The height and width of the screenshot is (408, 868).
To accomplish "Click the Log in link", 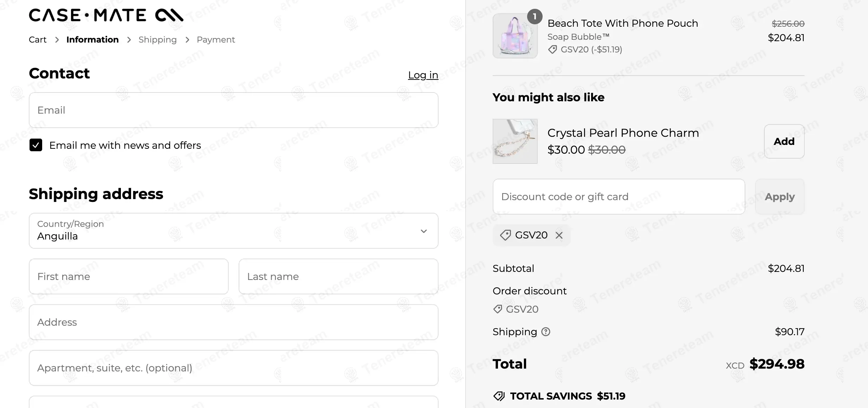I will (423, 75).
